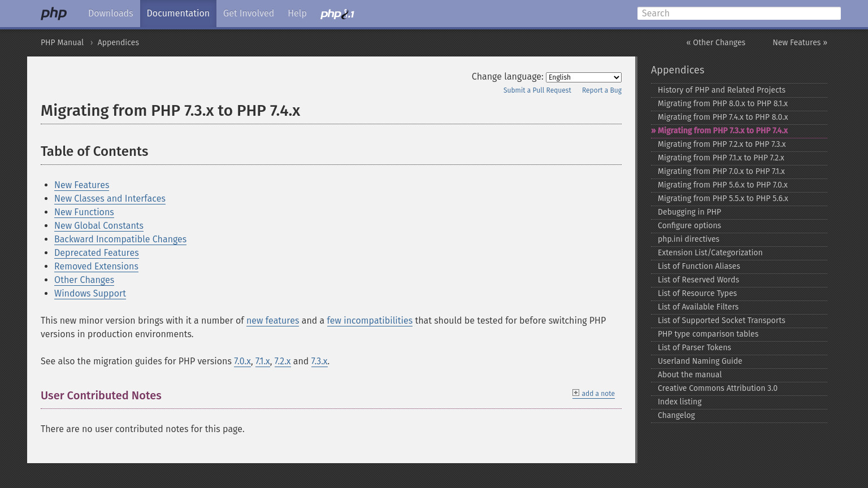Open Creative Commons Attribution 3.0 link
868x488 pixels.
click(739, 389)
